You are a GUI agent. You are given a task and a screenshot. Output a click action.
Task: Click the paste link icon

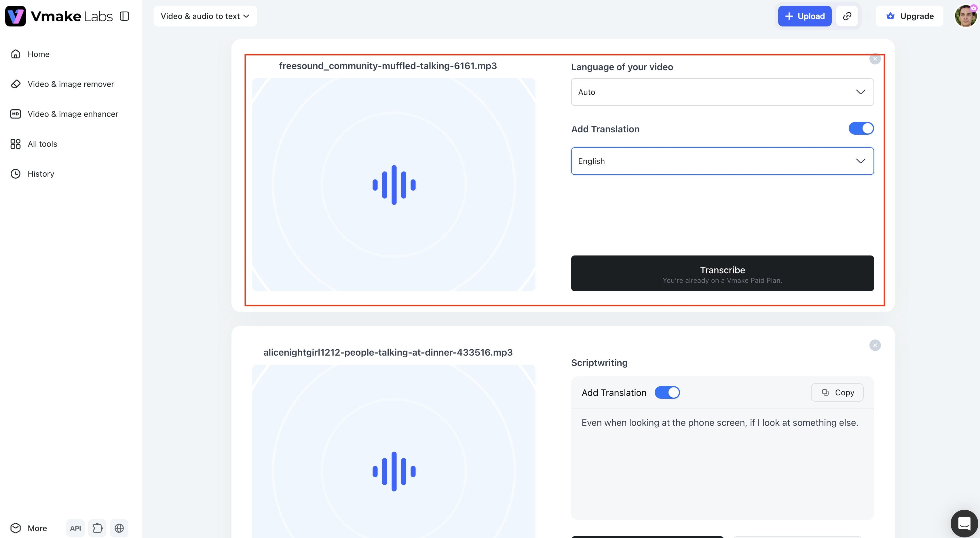pos(847,16)
